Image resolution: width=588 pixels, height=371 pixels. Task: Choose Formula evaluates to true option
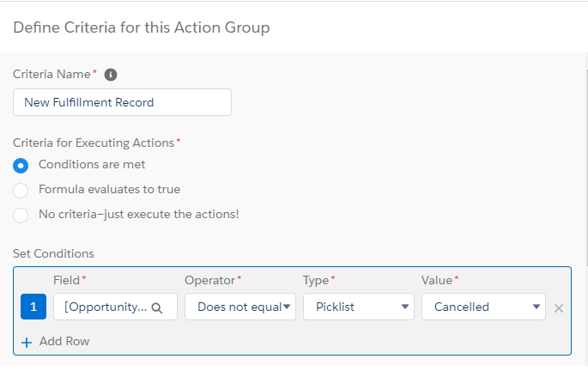[x=21, y=190]
